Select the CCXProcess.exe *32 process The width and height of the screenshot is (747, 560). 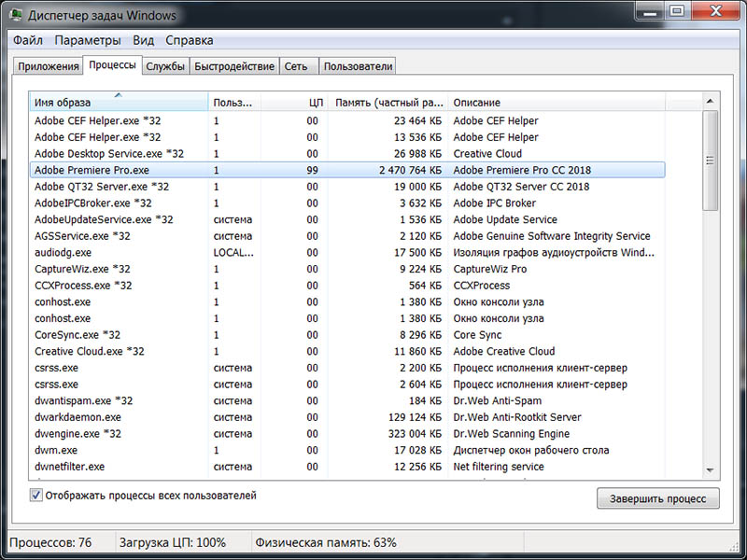tap(347, 286)
